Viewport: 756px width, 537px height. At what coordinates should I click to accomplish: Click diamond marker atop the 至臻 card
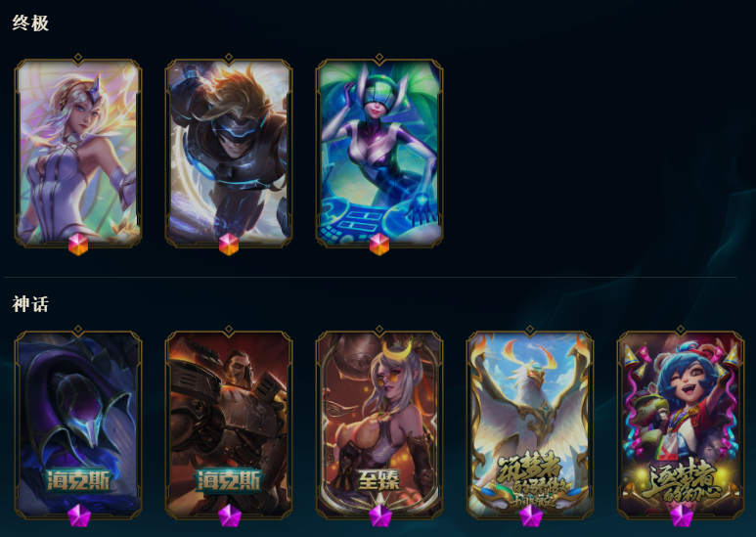click(379, 330)
